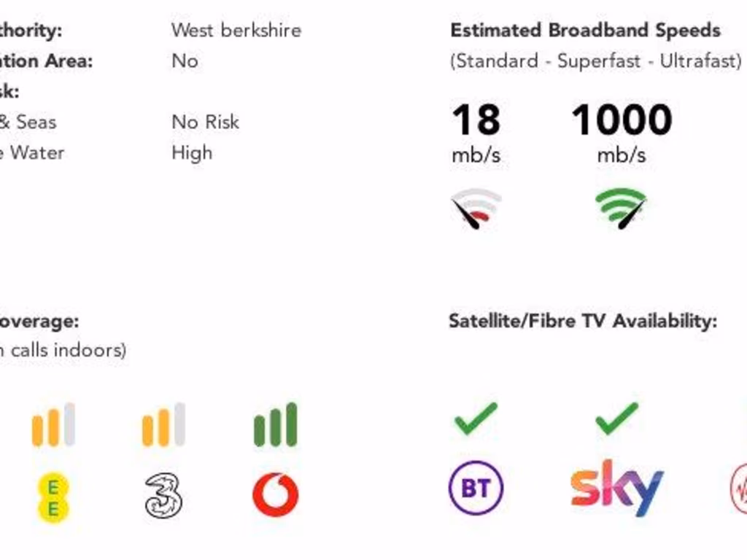Click the EE network logo
Image resolution: width=747 pixels, height=560 pixels.
coord(53,498)
